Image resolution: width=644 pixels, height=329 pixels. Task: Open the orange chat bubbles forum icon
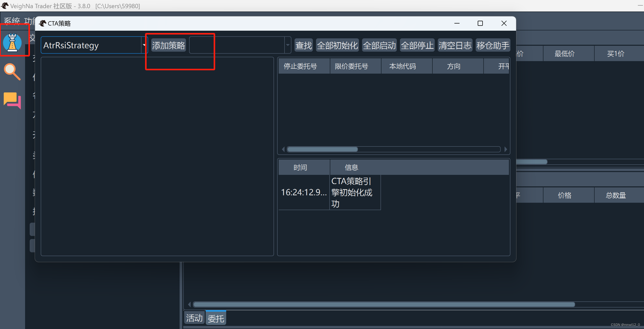point(12,100)
